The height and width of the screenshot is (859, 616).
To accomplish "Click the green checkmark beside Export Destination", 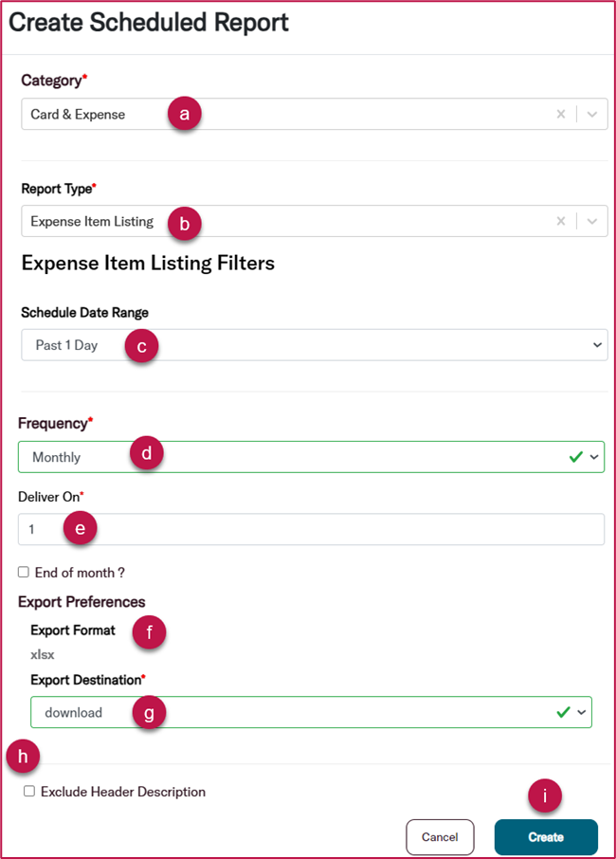I will [565, 712].
